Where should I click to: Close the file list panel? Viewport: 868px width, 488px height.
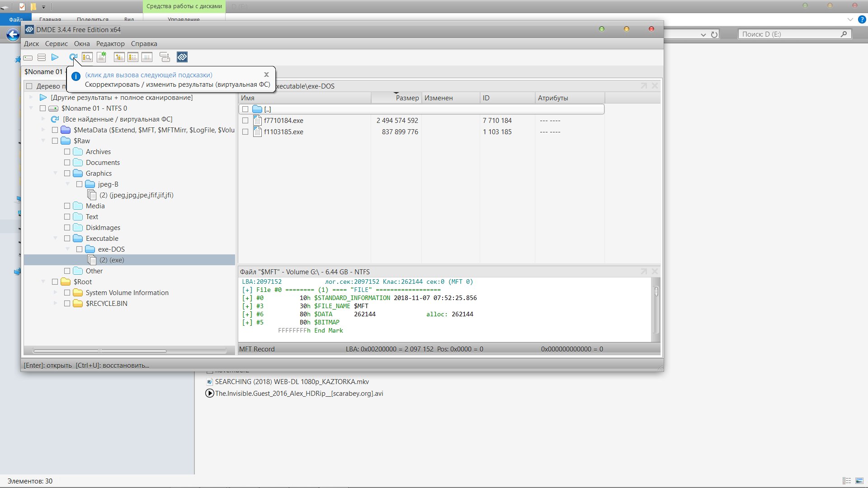(x=655, y=86)
